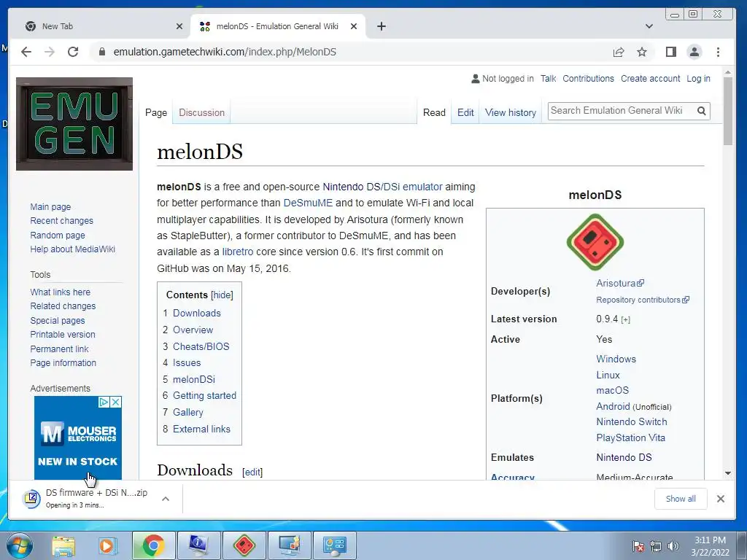This screenshot has height=560, width=747.
Task: Click the system information taskbar icon
Action: tap(198, 545)
